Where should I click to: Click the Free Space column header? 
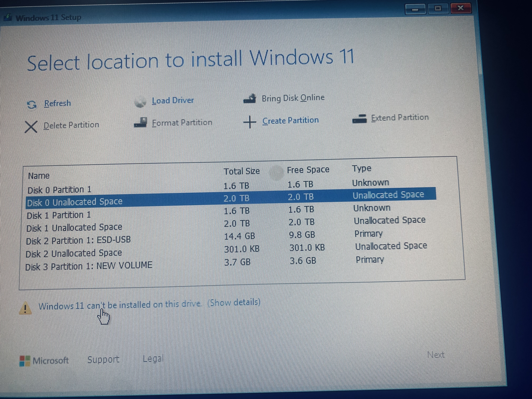[308, 170]
